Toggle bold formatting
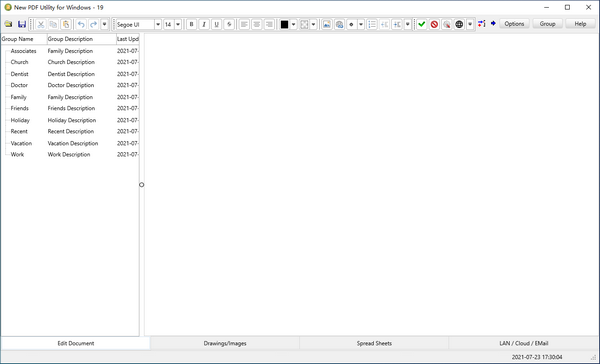 191,24
